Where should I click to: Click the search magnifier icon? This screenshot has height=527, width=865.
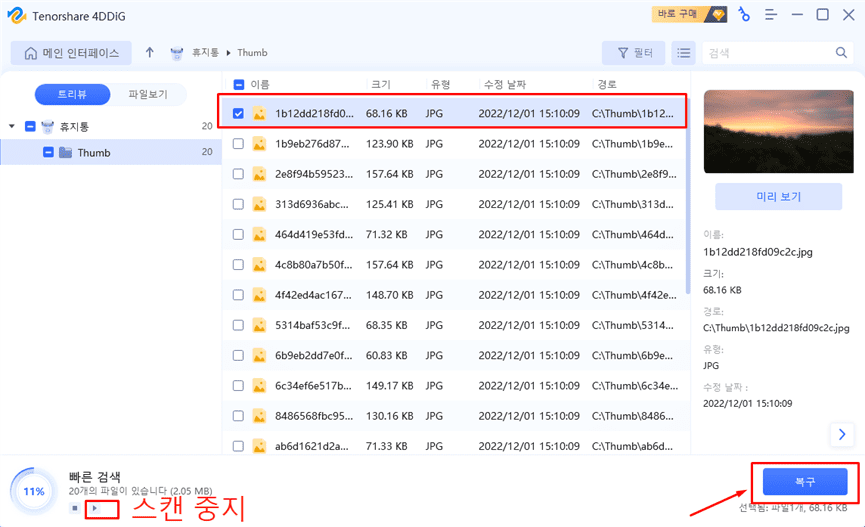pos(842,53)
